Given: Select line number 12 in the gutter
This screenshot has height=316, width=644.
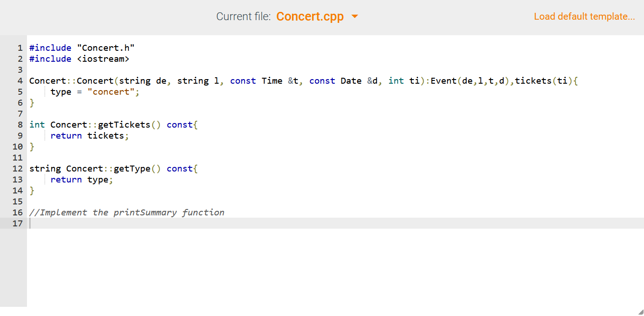Looking at the screenshot, I should point(17,168).
